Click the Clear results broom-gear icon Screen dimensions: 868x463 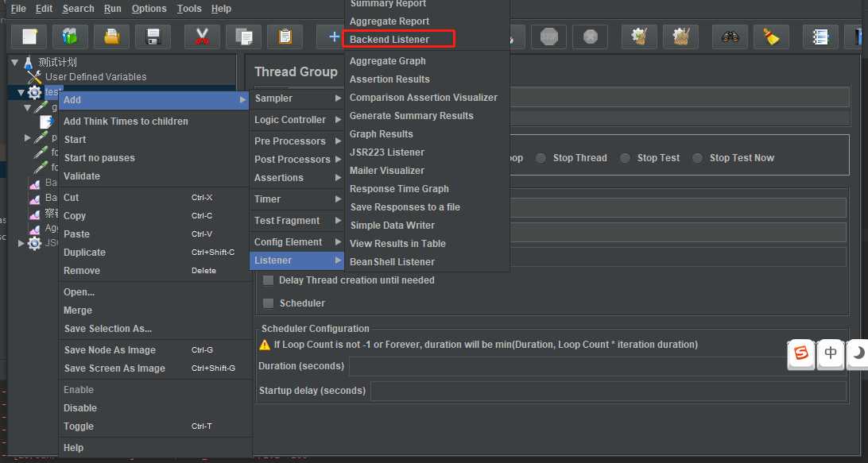pos(639,37)
